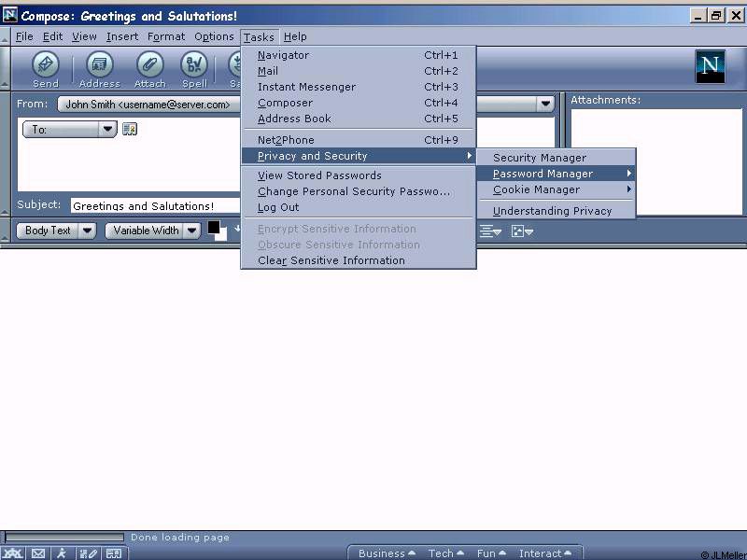Choose Navigator from the Tasks menu
747x560 pixels.
(x=359, y=55)
